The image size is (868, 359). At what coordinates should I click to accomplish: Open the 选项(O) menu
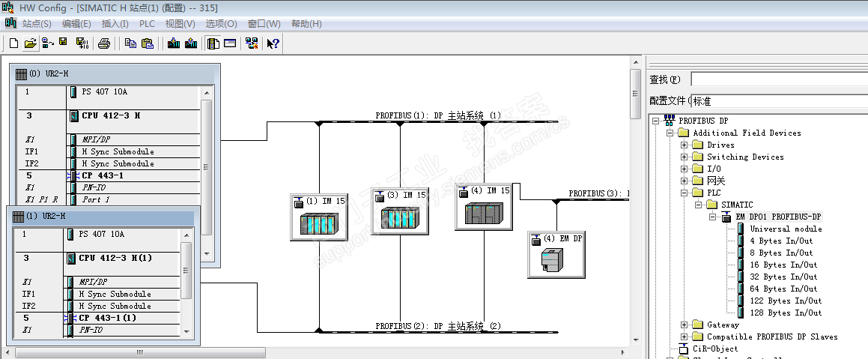pos(222,24)
